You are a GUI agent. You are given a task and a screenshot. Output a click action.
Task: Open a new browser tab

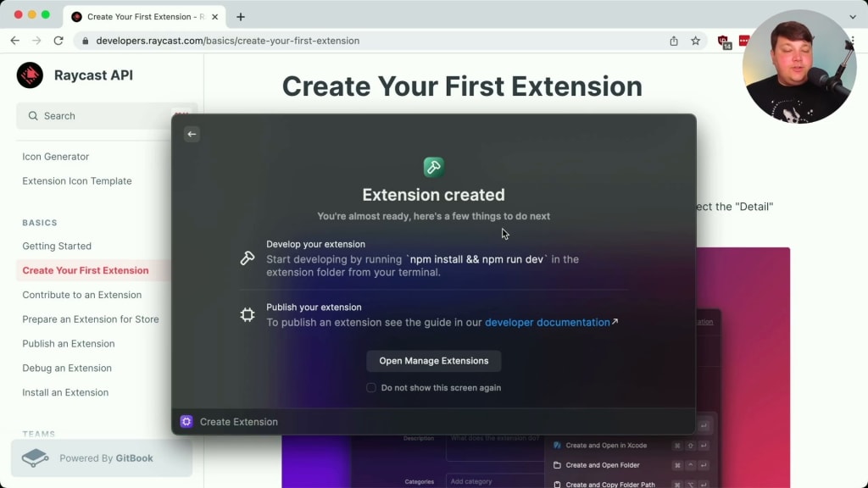(x=240, y=17)
